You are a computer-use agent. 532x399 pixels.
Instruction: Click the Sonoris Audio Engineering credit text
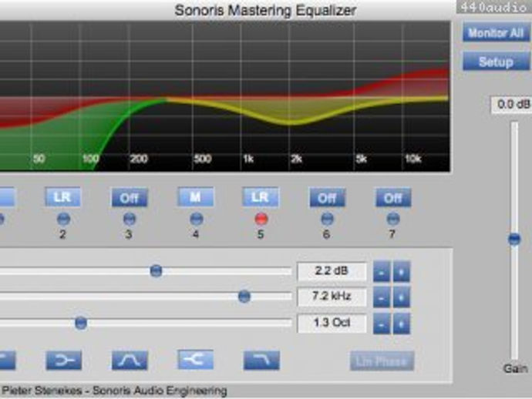tap(160, 391)
